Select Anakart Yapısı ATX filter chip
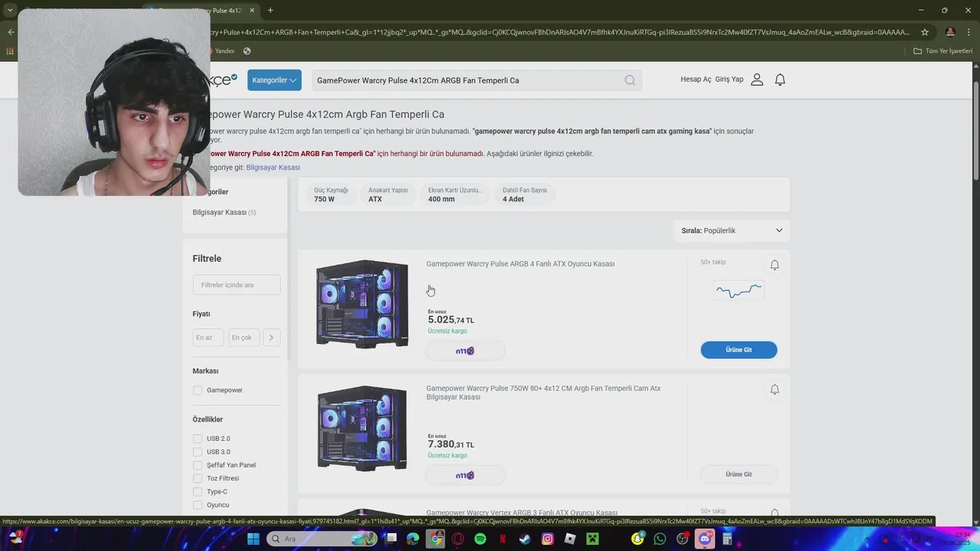The width and height of the screenshot is (980, 551). (388, 194)
